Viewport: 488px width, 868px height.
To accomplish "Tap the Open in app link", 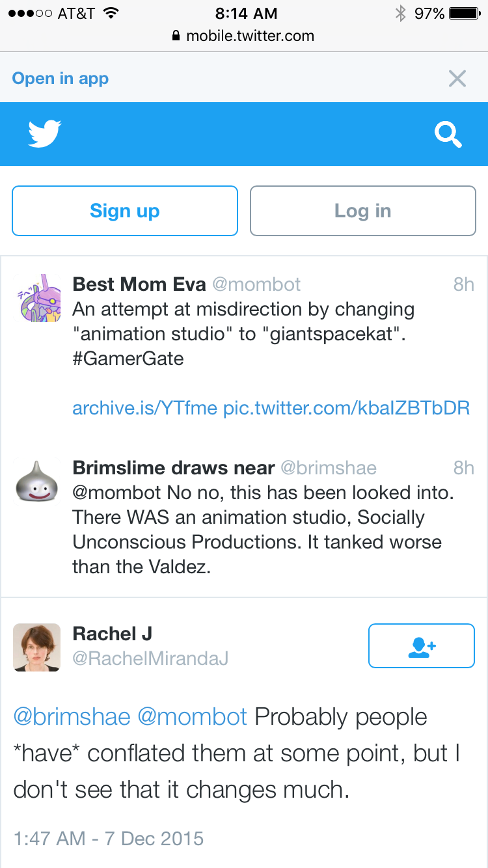I will click(61, 79).
